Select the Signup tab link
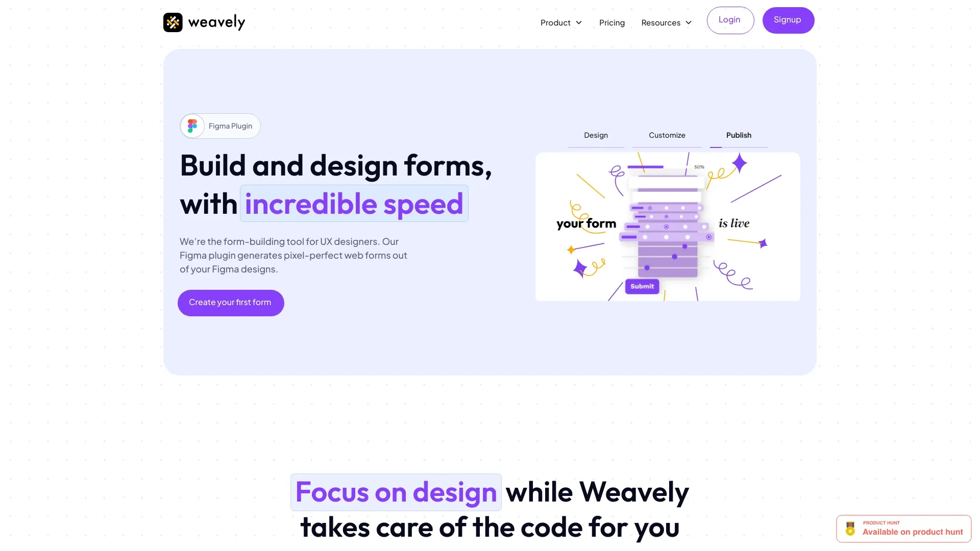 pyautogui.click(x=788, y=20)
